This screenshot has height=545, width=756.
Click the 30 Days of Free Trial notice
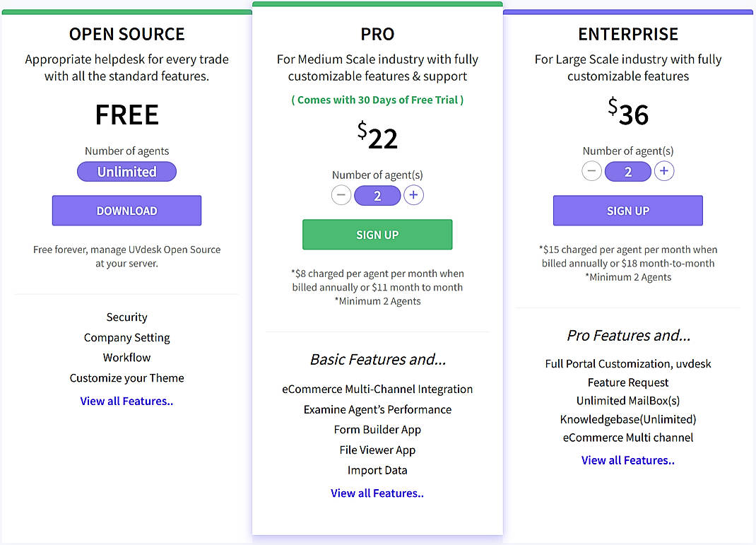click(x=377, y=100)
